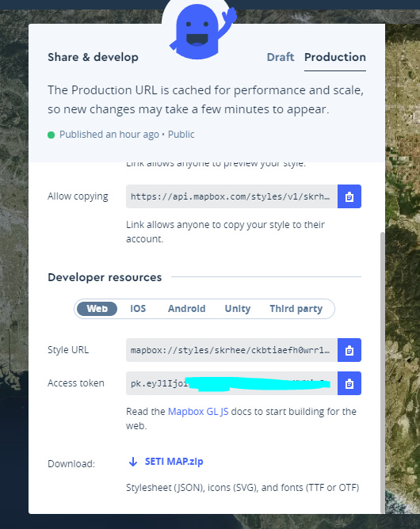Select the Third party option
Image resolution: width=420 pixels, height=529 pixels.
pos(296,309)
